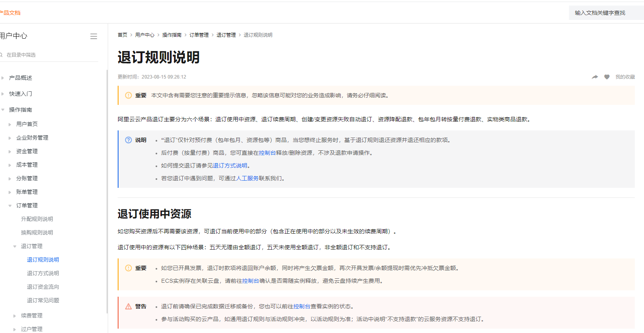Click the 退订规则说明 page title
Screen dimensions: 644x333
point(158,57)
